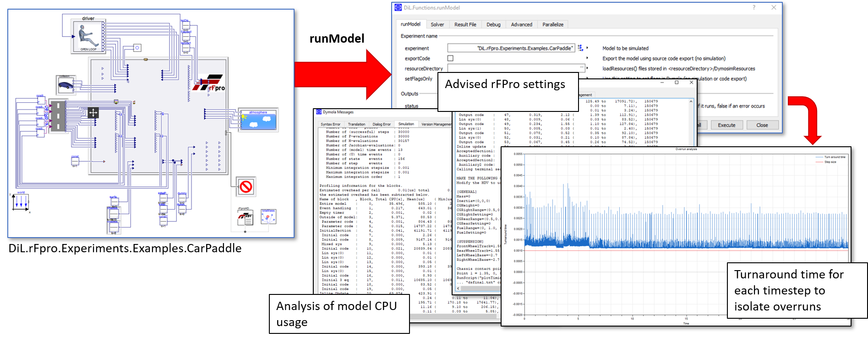Screen dimensions: 868x338
Task: Open Dialog Error tab in Dymola Messages
Action: pos(382,124)
